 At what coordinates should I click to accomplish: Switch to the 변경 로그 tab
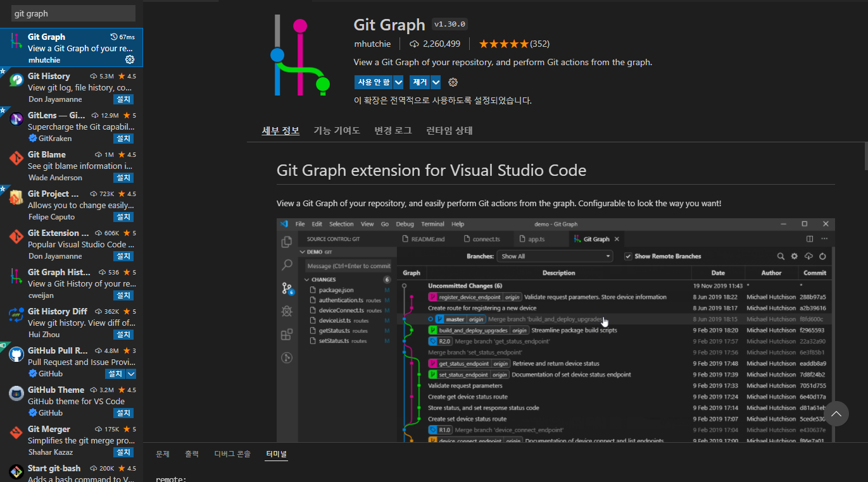[x=393, y=130]
